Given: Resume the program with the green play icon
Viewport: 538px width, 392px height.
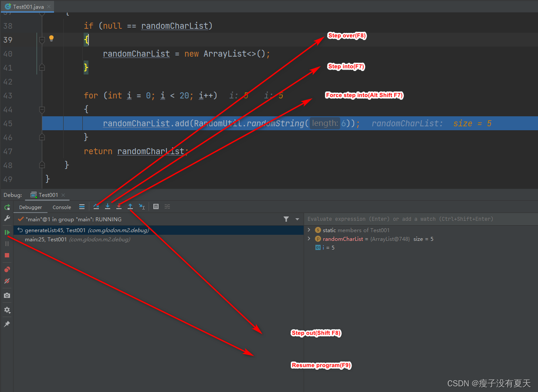Looking at the screenshot, I should 7,232.
